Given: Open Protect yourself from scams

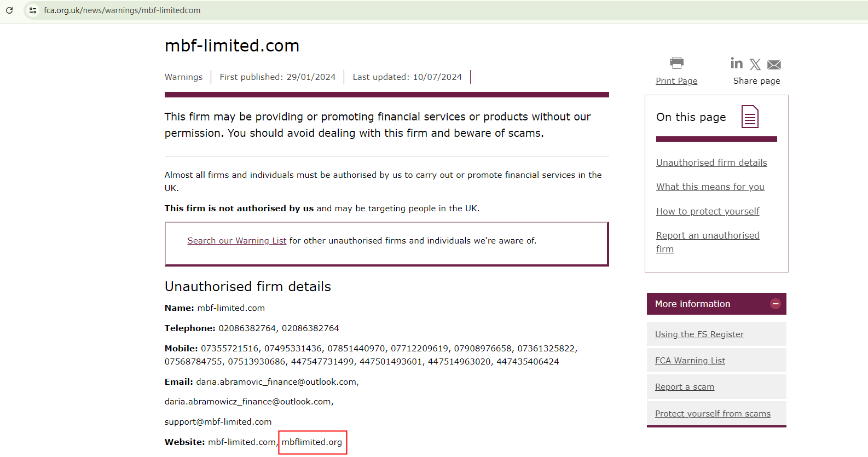Looking at the screenshot, I should tap(713, 414).
